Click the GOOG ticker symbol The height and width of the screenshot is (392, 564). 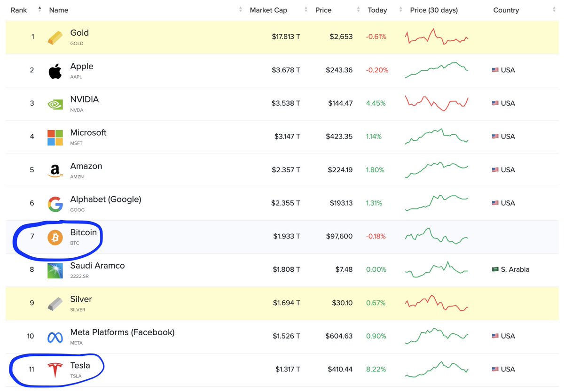pos(78,210)
